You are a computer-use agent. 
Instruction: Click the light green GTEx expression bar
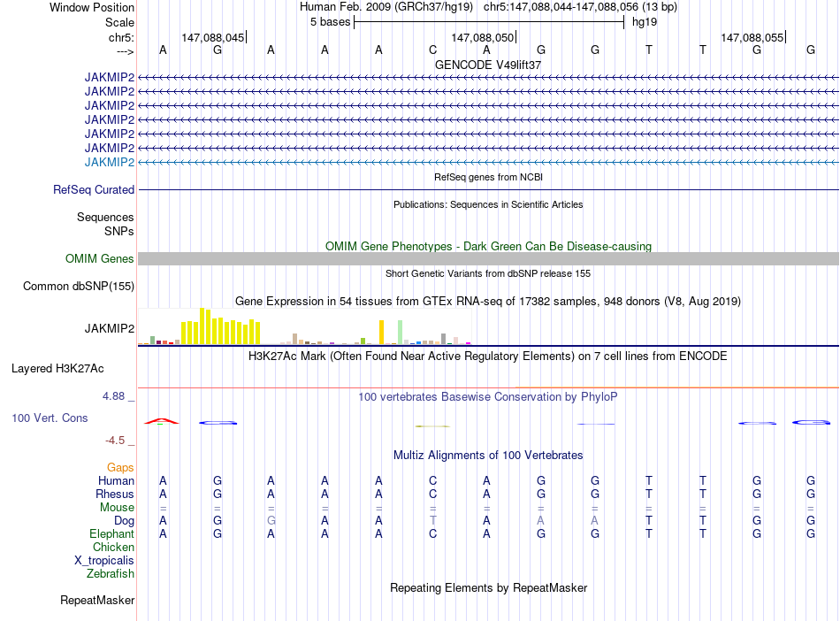pos(400,333)
